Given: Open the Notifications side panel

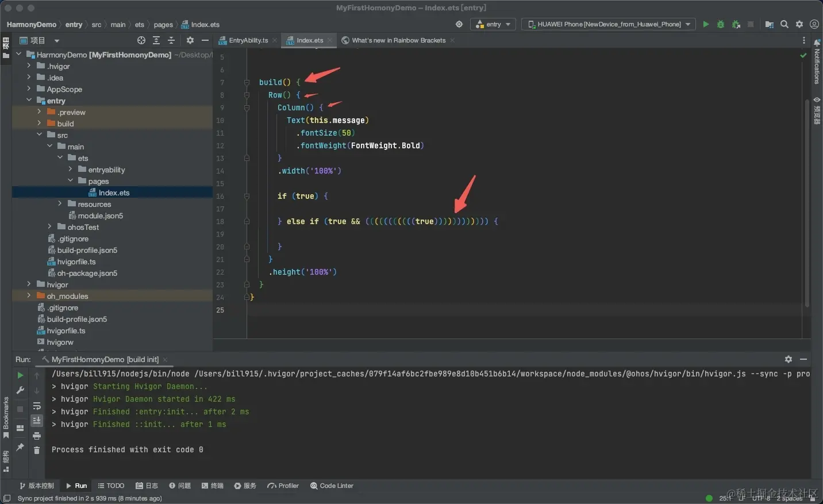Looking at the screenshot, I should [x=817, y=61].
